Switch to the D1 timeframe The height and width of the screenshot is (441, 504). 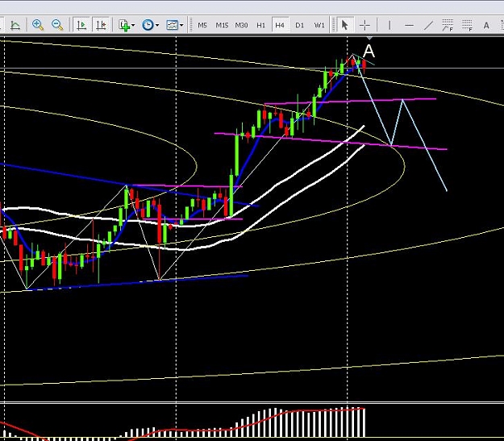click(x=299, y=25)
